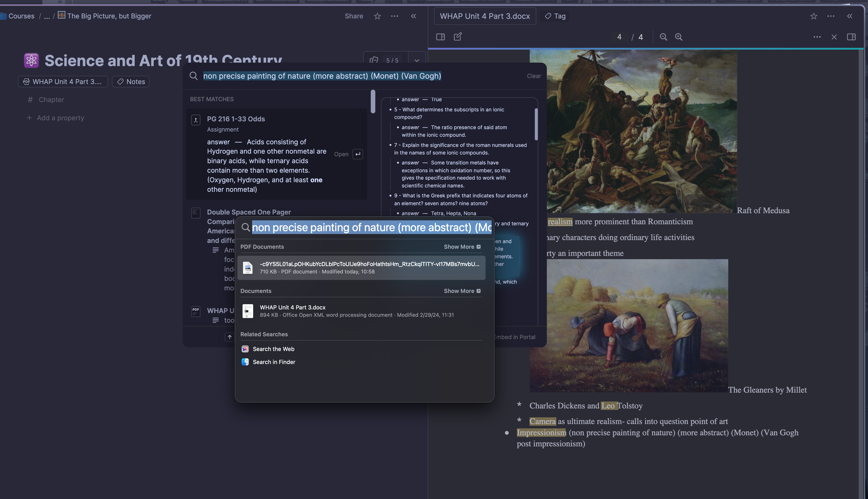Viewport: 868px width, 499px height.
Task: Open PDF viewer toolbar more options
Action: click(x=817, y=37)
